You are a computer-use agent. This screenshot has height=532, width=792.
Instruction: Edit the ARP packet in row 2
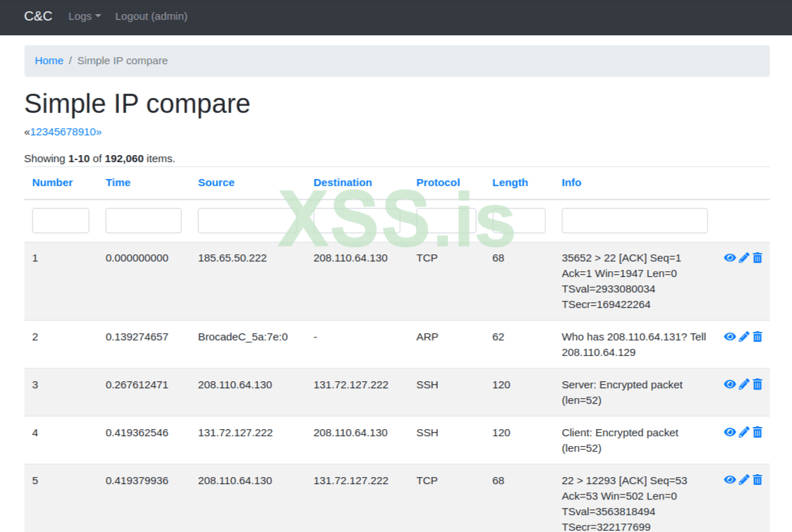[744, 337]
